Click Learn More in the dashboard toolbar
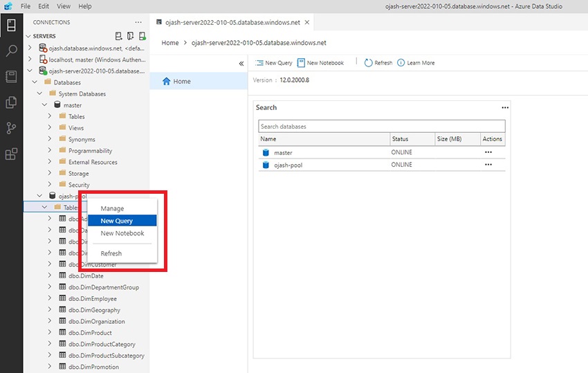 tap(416, 63)
